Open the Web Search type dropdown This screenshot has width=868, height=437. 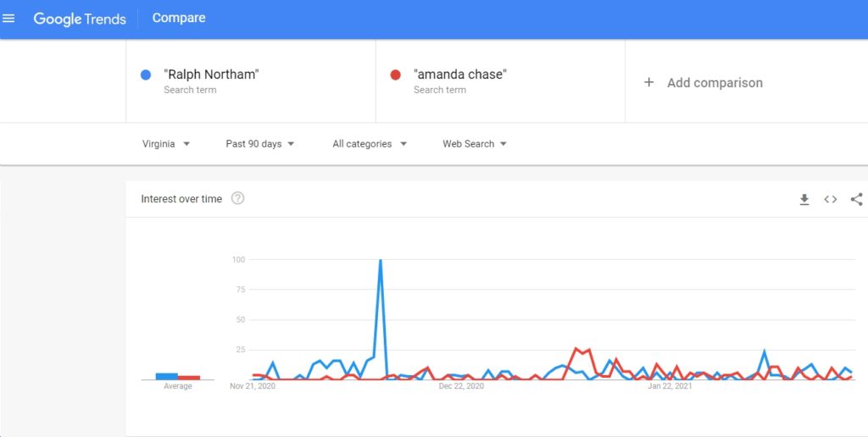point(475,144)
